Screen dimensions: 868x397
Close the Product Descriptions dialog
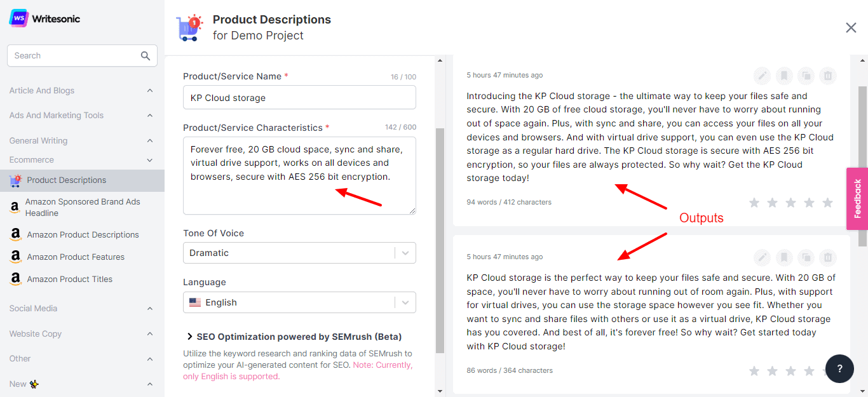[851, 27]
